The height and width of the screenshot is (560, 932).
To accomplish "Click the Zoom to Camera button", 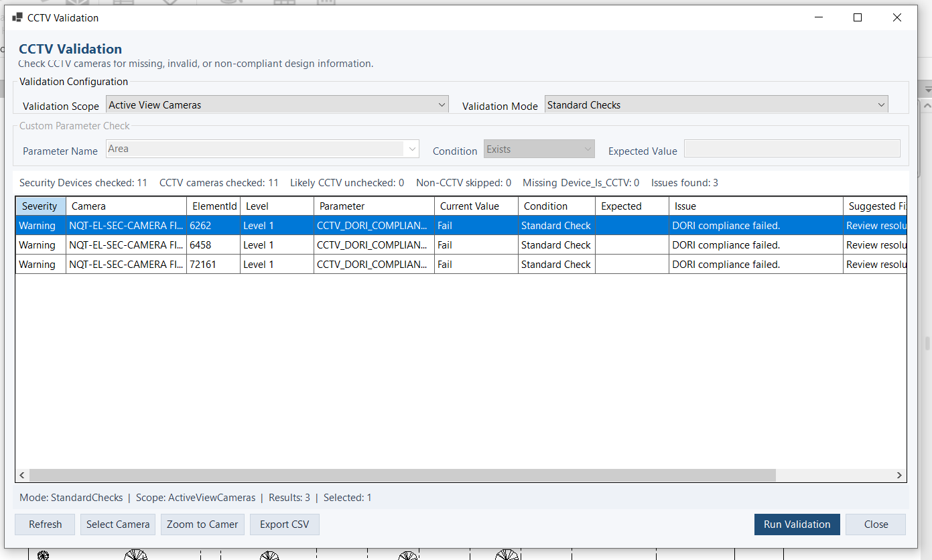I will click(x=202, y=524).
